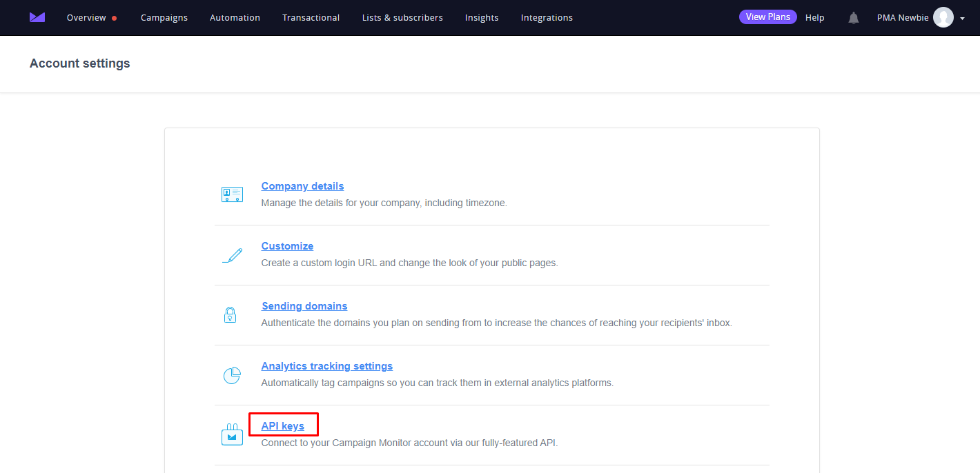This screenshot has width=980, height=473.
Task: Click the Customize pencil icon
Action: tap(232, 255)
